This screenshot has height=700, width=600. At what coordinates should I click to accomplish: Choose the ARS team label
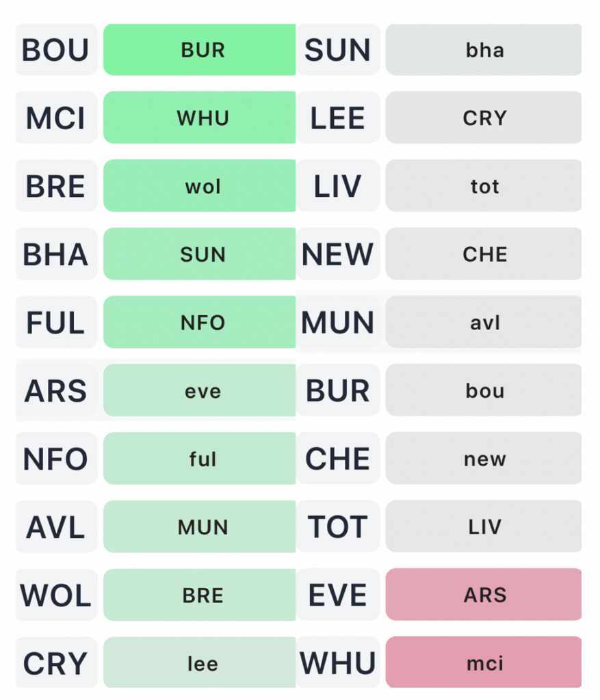[56, 390]
